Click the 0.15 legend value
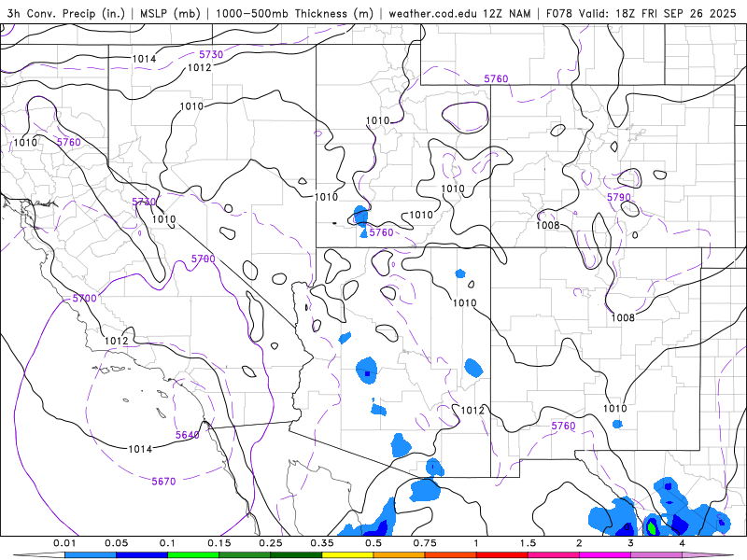This screenshot has height=560, width=747. (x=219, y=543)
